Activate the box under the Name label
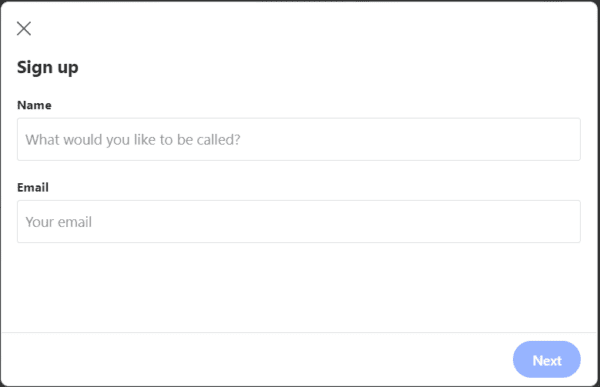This screenshot has width=600, height=387. (x=299, y=139)
